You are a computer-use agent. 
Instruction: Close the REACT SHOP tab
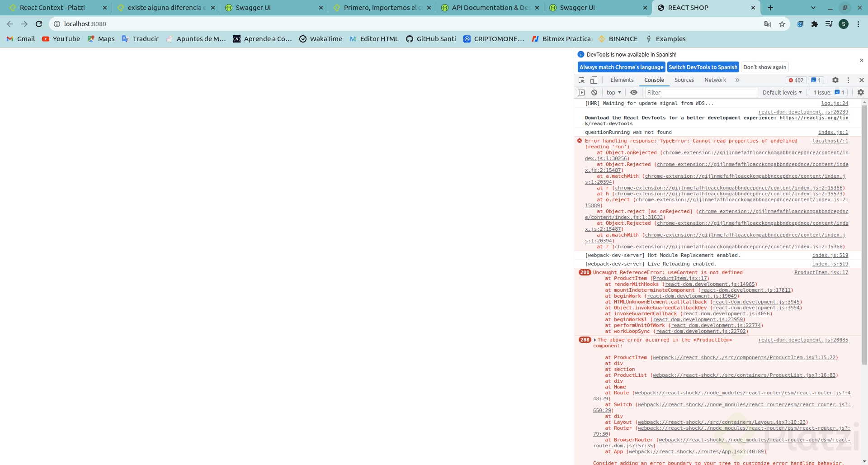753,8
